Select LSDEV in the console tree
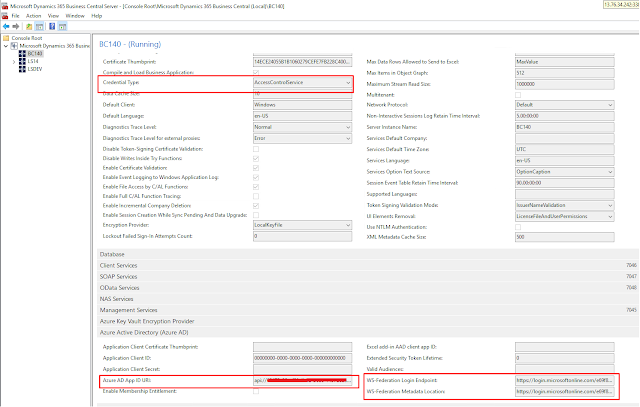 [x=35, y=69]
